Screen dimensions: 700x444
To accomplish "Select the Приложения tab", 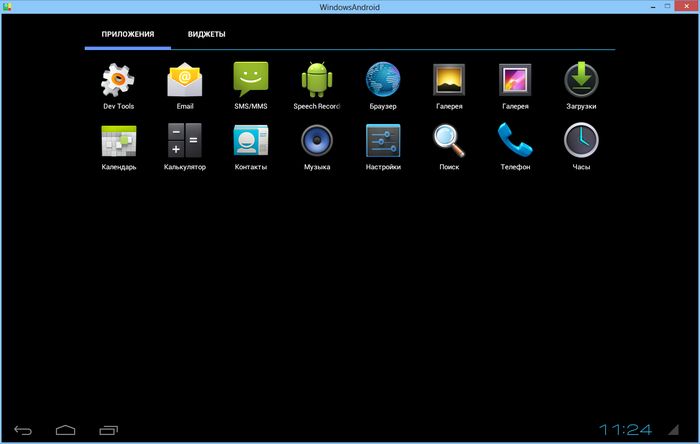I will click(128, 35).
